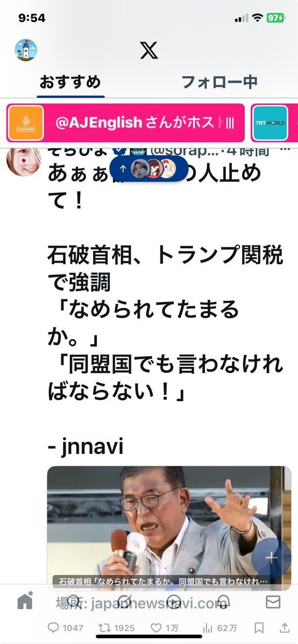Tap the new posts up-arrow pill
This screenshot has width=298, height=644.
(149, 169)
